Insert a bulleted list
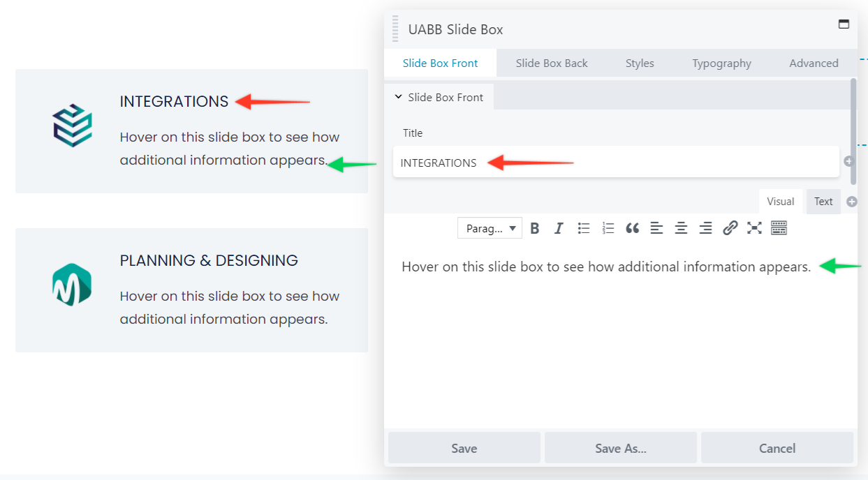 (x=584, y=228)
